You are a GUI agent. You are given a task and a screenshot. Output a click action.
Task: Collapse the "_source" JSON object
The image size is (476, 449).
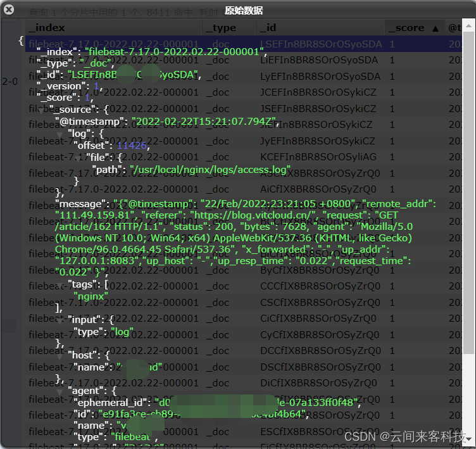[x=41, y=110]
